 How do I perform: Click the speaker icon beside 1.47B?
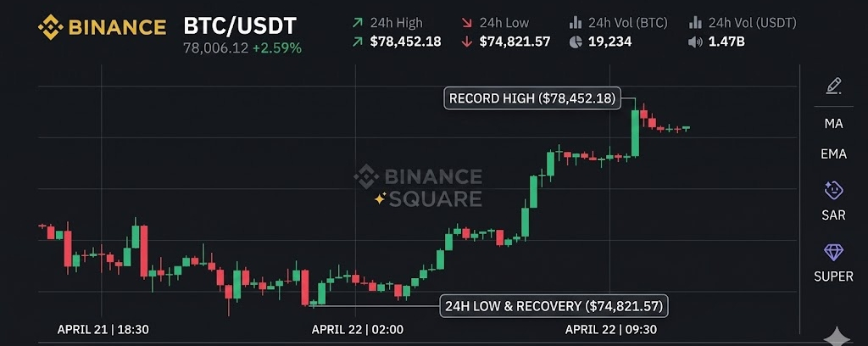click(695, 42)
